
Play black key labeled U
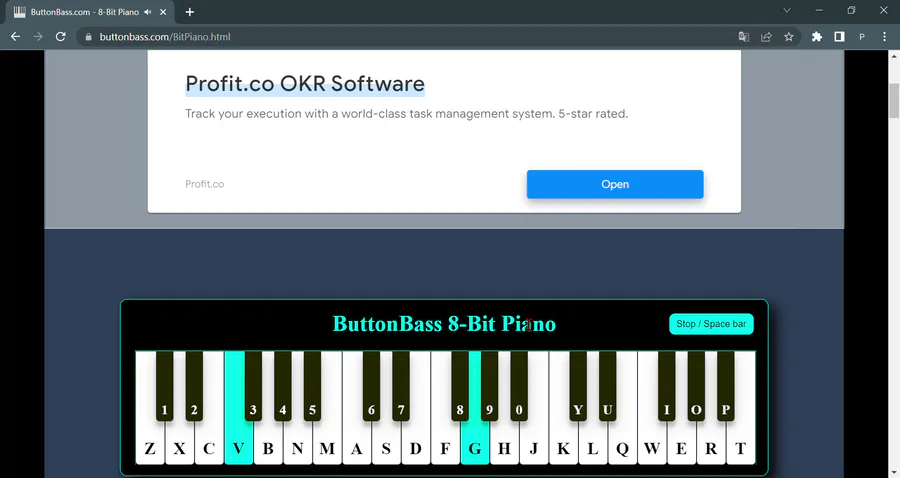[x=607, y=386]
